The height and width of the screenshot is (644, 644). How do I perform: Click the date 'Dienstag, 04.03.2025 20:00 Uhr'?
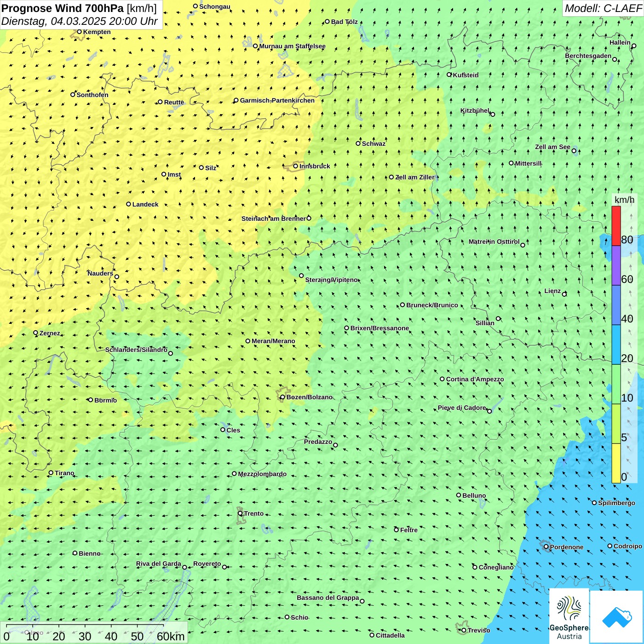(x=80, y=21)
